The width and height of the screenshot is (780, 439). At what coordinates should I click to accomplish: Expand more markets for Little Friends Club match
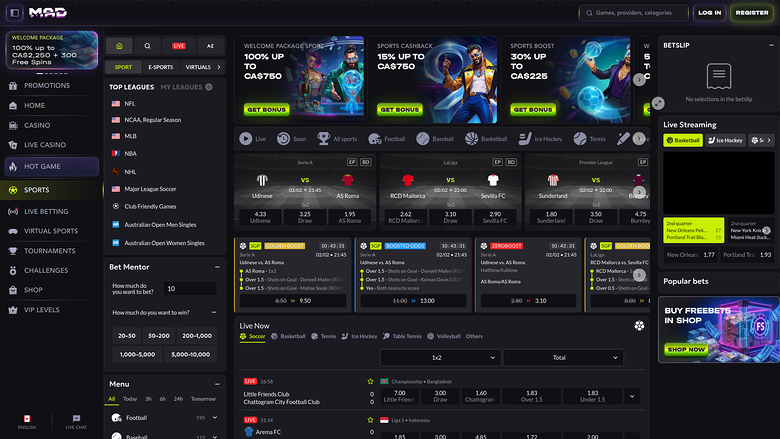click(632, 396)
